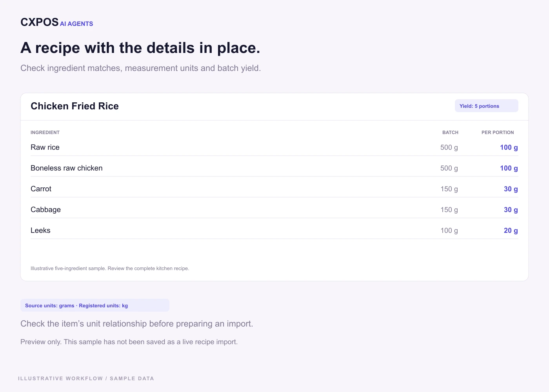Click Boneless raw chicken per-portion 100 g

coord(509,168)
